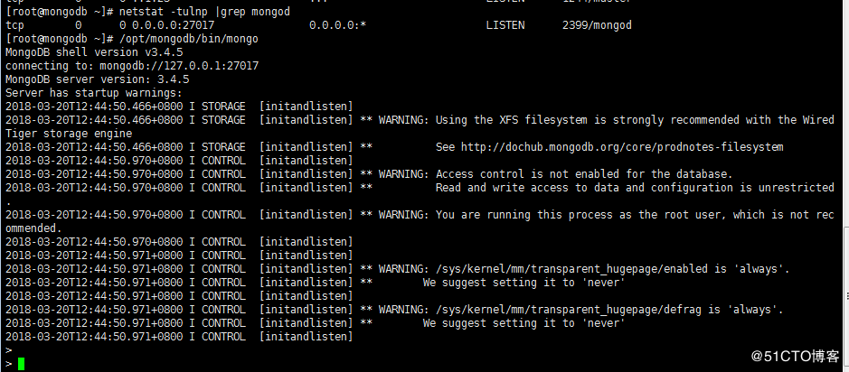Click the scrollbar segment at right edge
The image size is (849, 372).
tap(847, 296)
